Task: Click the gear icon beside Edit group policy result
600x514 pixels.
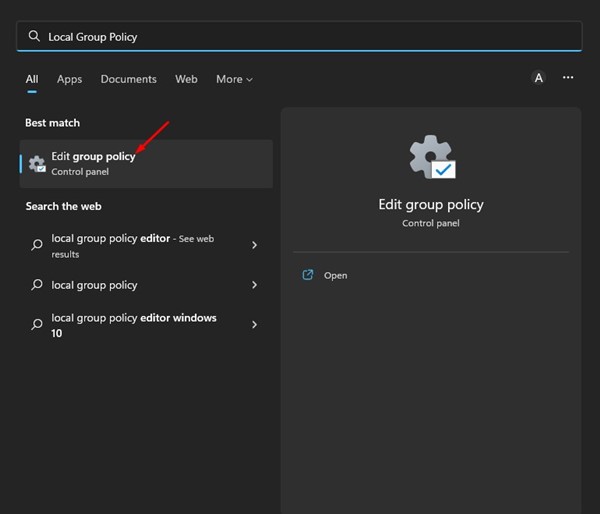Action: [37, 164]
